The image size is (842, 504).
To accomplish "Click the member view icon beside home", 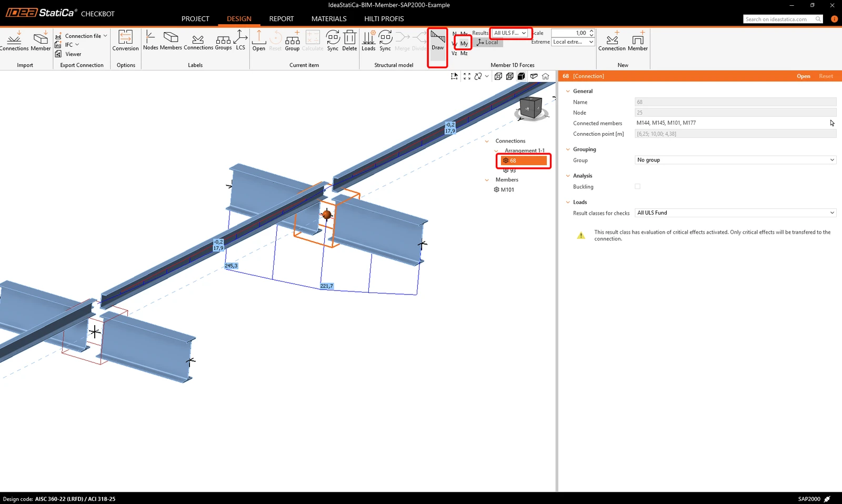I will (534, 76).
